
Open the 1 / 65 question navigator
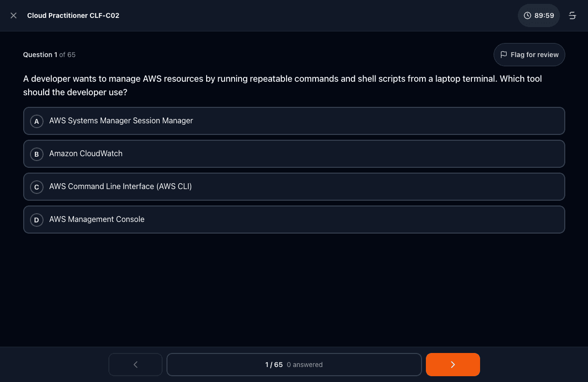(294, 365)
